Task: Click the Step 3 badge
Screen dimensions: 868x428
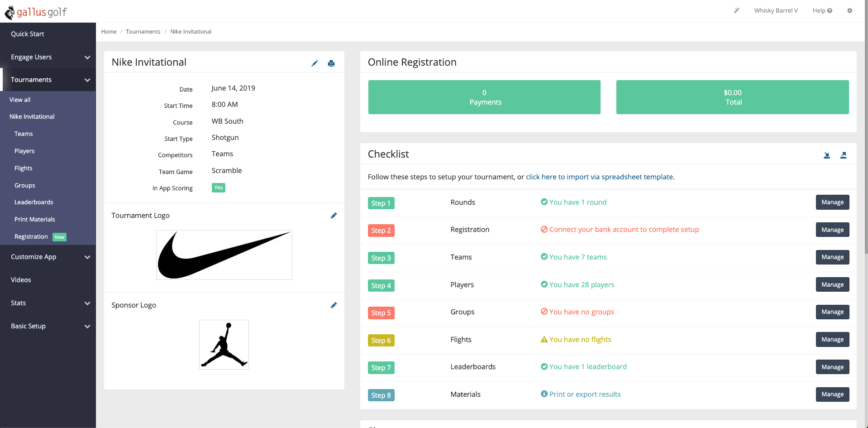Action: pyautogui.click(x=381, y=258)
